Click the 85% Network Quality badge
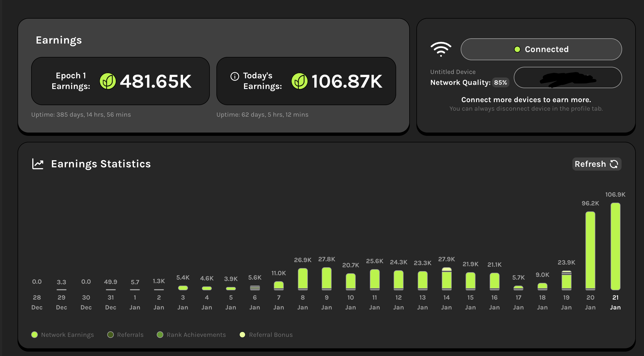Image resolution: width=644 pixels, height=356 pixels. click(500, 82)
